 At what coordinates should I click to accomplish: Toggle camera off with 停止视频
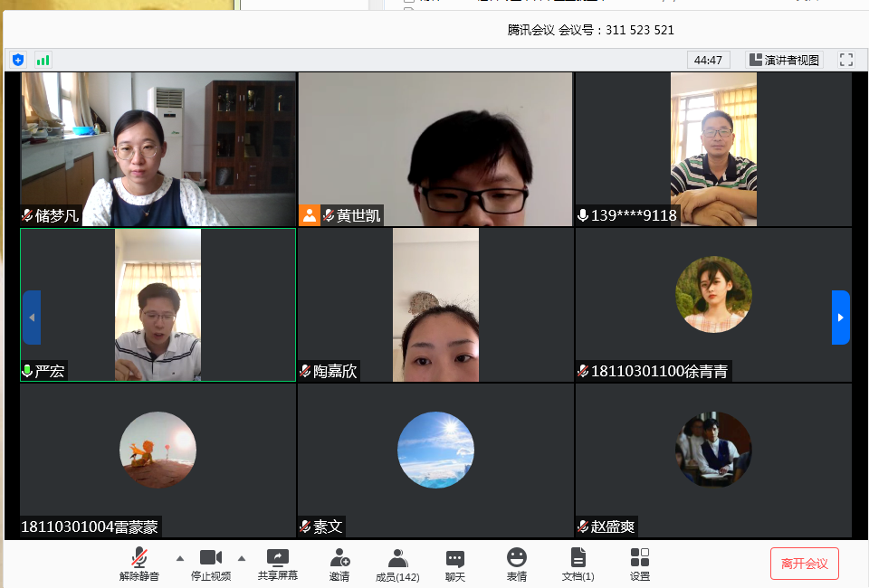tap(210, 564)
